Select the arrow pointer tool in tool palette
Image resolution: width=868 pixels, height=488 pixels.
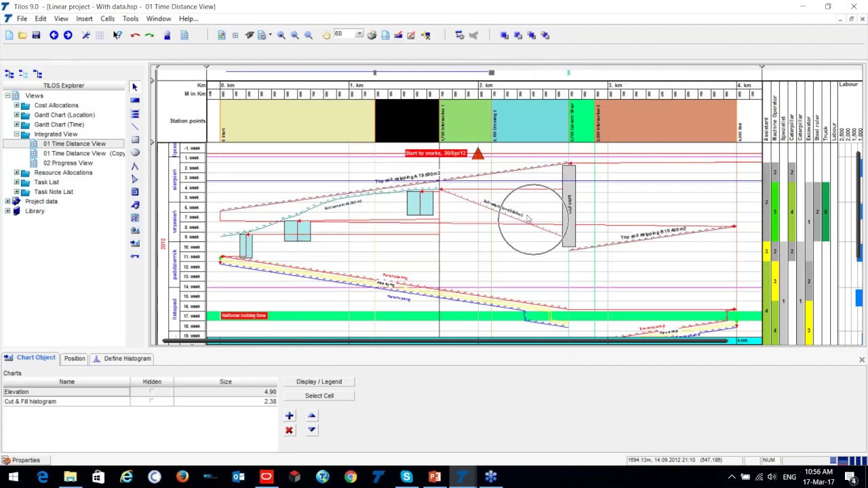click(x=134, y=87)
